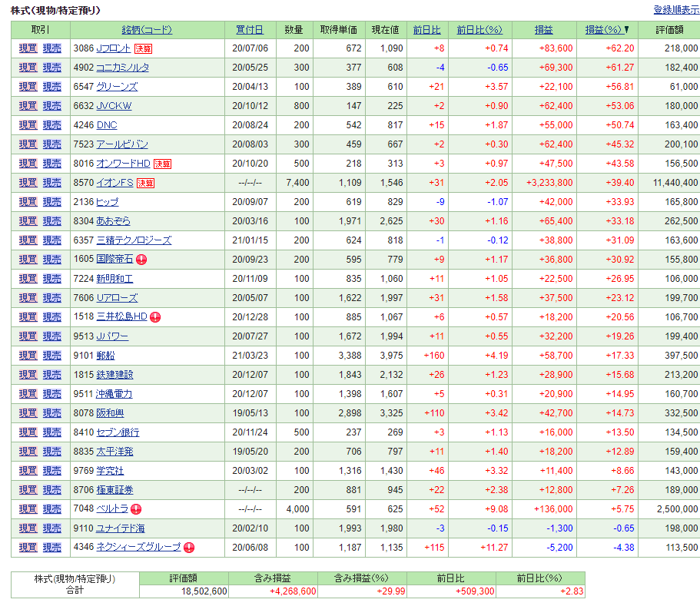
Task: Click 現買 for 7523 アールビバン
Action: coord(28,144)
